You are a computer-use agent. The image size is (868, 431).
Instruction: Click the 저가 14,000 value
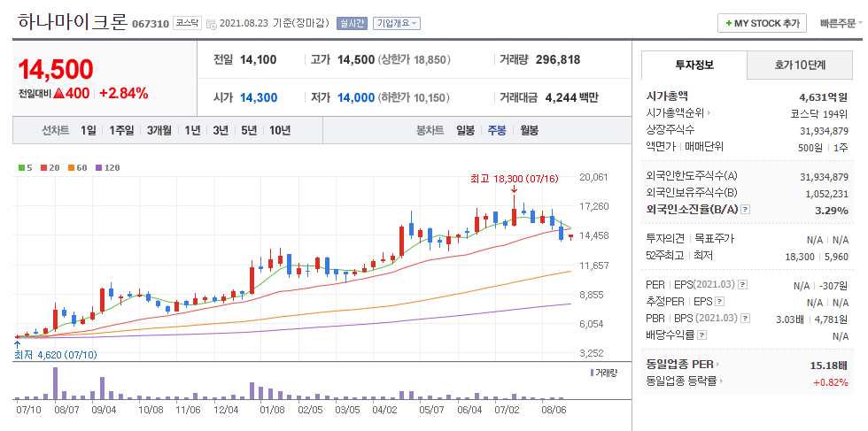click(356, 98)
